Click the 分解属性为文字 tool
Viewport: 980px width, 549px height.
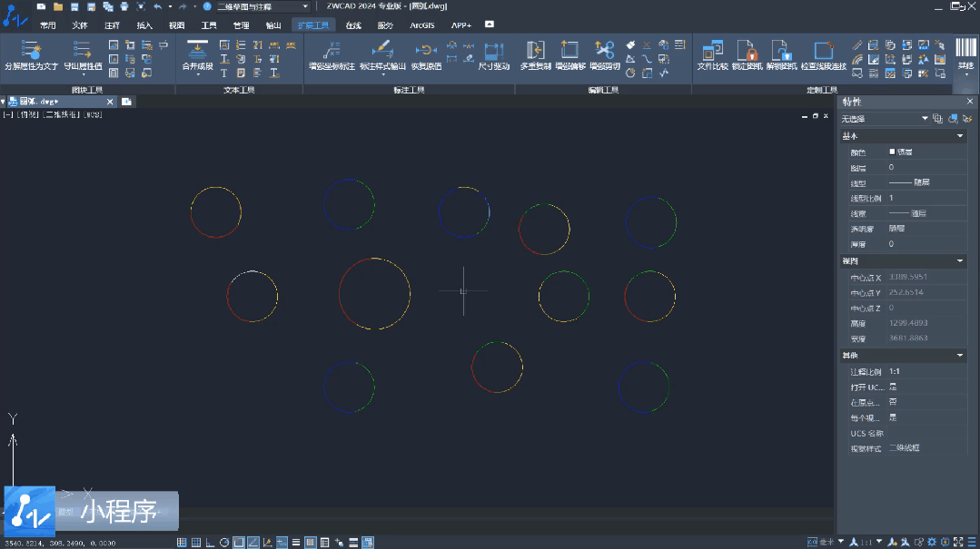[x=31, y=54]
